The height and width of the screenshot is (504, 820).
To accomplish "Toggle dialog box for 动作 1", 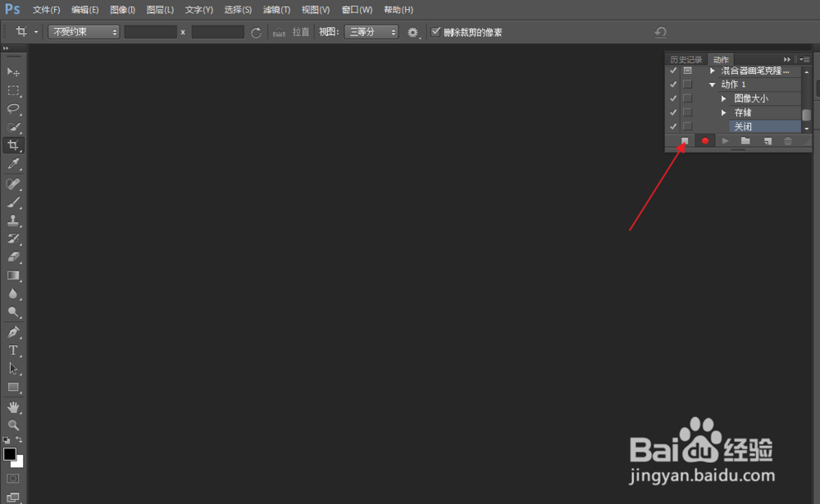I will click(687, 84).
